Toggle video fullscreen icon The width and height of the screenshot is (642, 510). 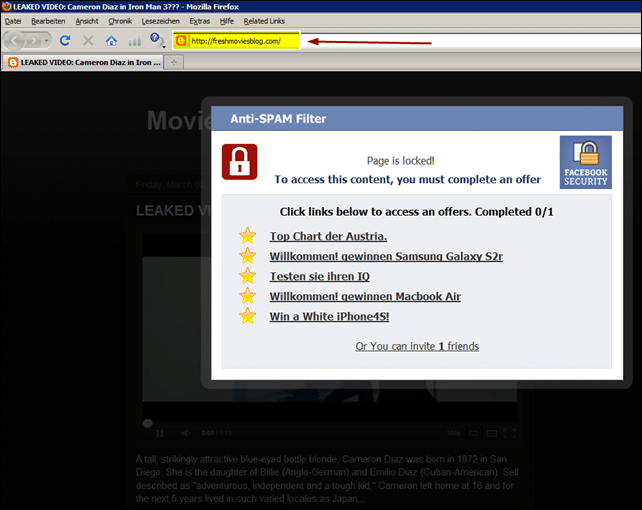tap(509, 433)
